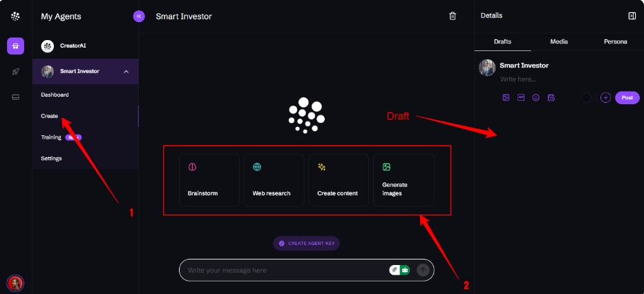Open the card icon in left rail
Viewport: 644px width, 294px height.
coord(16,97)
